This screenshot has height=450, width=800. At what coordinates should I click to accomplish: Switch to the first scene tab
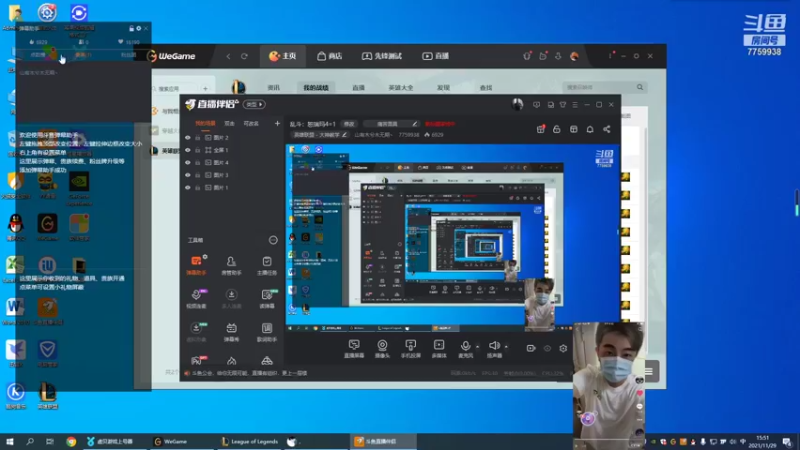coord(205,123)
